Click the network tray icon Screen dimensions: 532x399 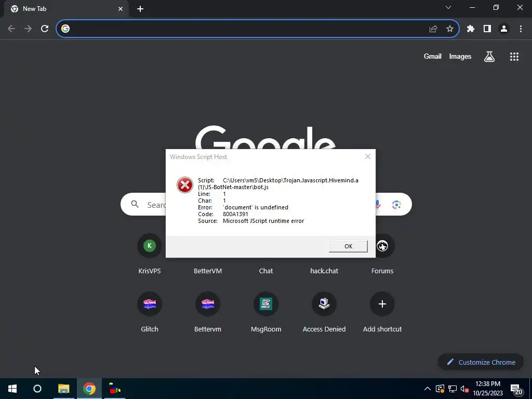click(x=453, y=389)
